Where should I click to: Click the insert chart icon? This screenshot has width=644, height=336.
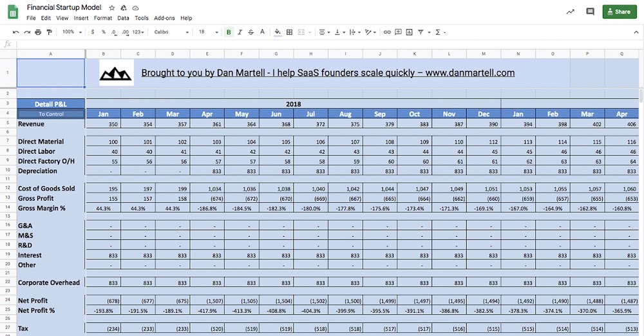coord(410,32)
